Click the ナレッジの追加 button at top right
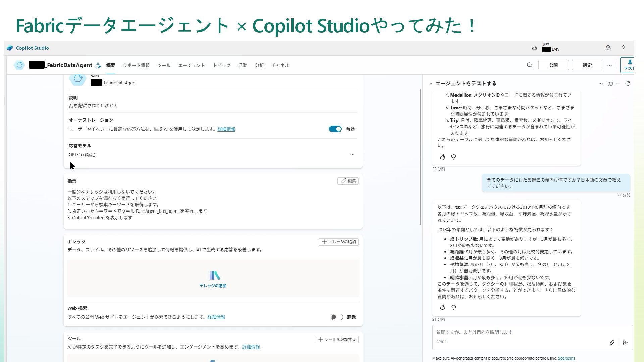The height and width of the screenshot is (362, 644). tap(338, 242)
